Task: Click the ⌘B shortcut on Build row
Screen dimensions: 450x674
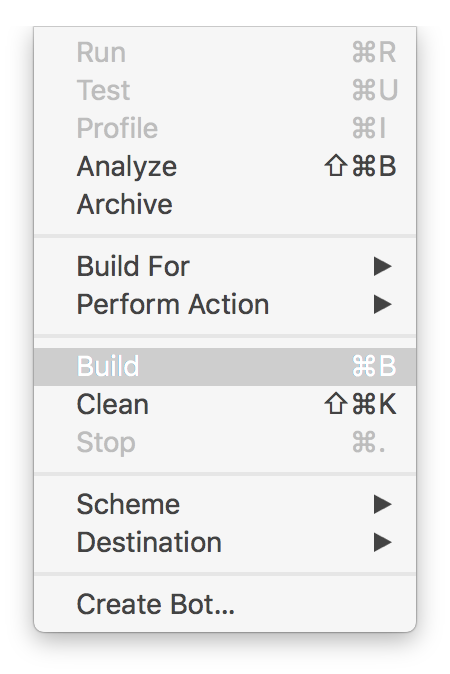Action: tap(374, 366)
